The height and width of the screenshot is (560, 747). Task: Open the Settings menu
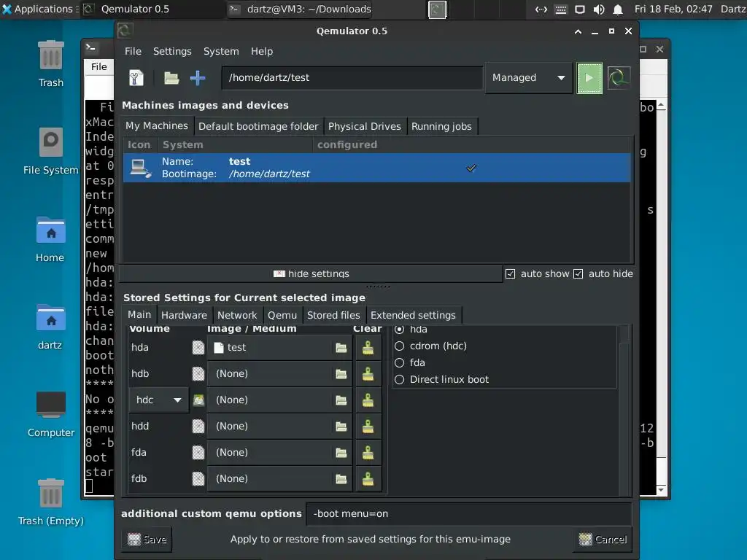(x=172, y=52)
